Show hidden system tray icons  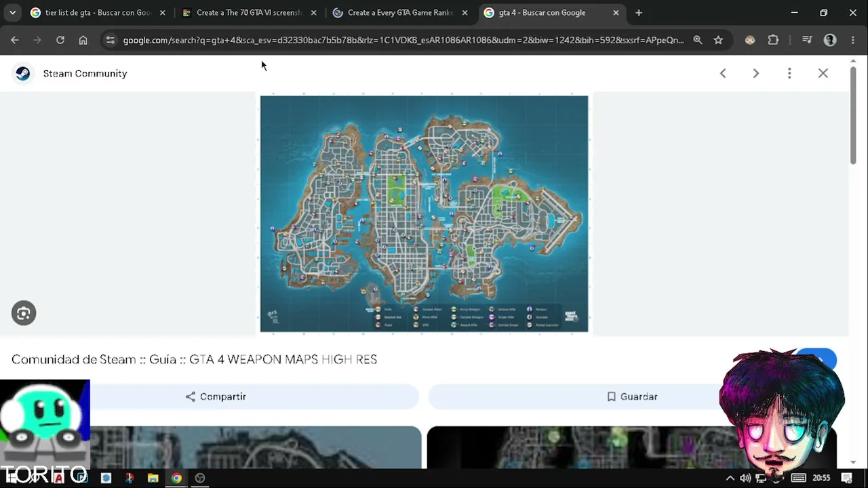[x=730, y=478]
